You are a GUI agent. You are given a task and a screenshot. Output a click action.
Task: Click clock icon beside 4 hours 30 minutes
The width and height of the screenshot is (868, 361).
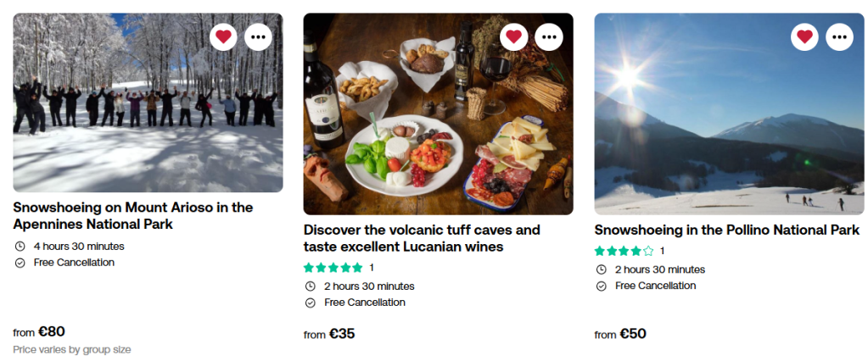click(x=20, y=247)
